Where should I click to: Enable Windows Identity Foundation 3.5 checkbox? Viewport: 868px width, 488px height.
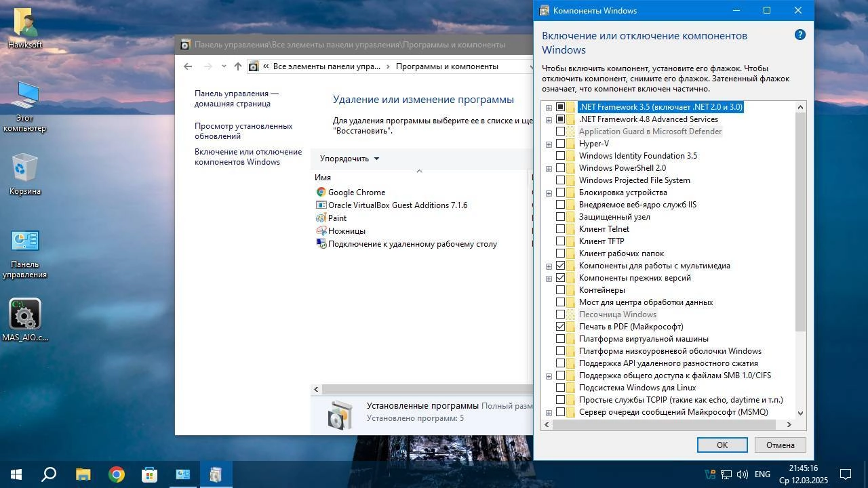point(560,156)
